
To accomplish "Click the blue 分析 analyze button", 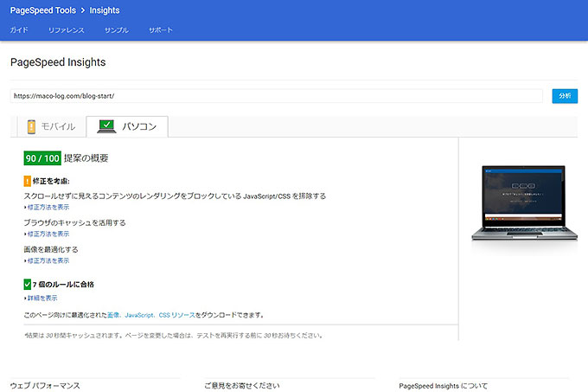I will click(x=565, y=96).
